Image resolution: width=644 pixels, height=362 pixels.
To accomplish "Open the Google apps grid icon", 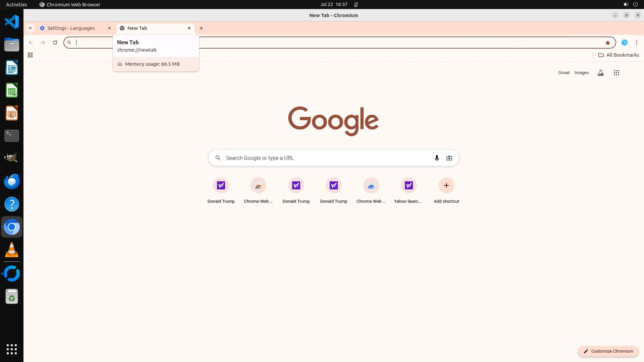I will click(x=616, y=73).
